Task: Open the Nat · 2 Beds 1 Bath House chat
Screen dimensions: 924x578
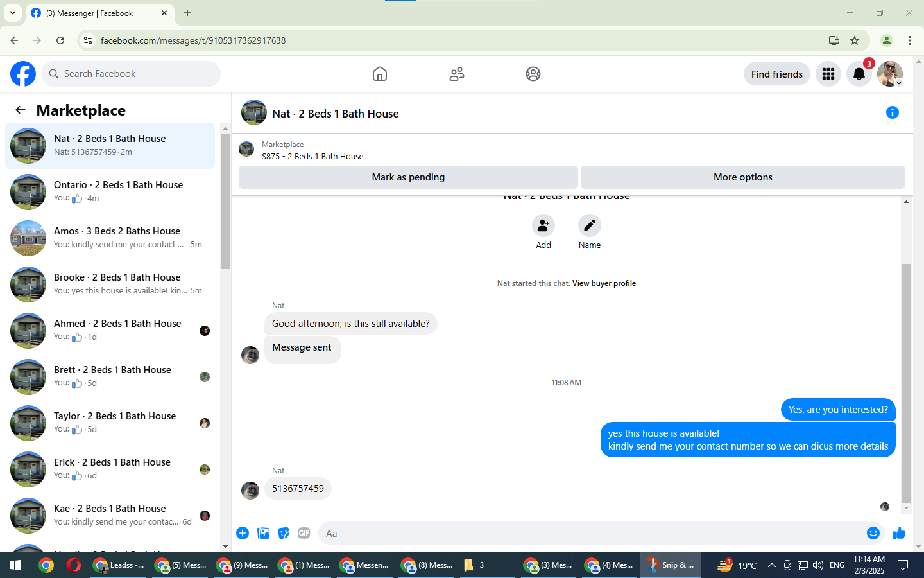Action: tap(110, 146)
